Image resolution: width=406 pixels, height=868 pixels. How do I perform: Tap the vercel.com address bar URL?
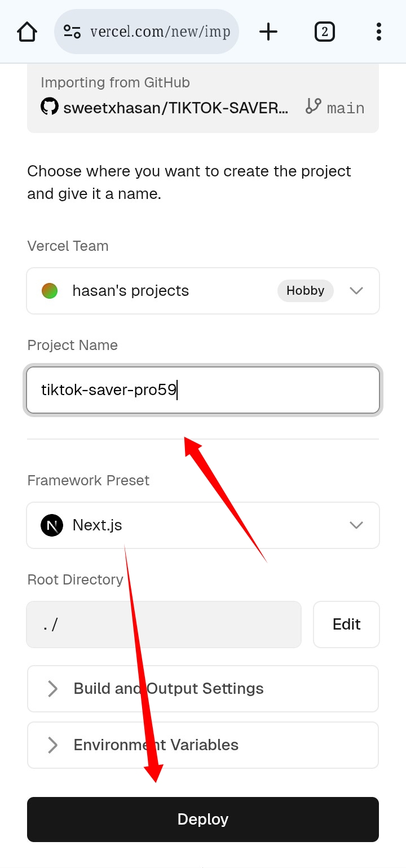160,32
